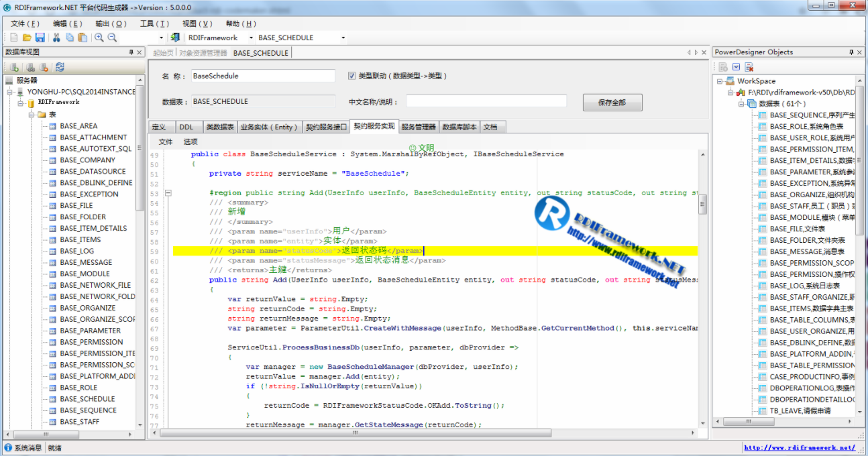868x456 pixels.
Task: Collapse the code region at line 53
Action: [168, 193]
